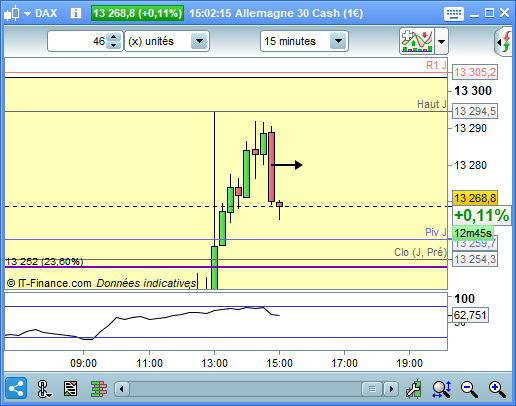Open the order book icon
The height and width of the screenshot is (406, 516).
(98, 389)
